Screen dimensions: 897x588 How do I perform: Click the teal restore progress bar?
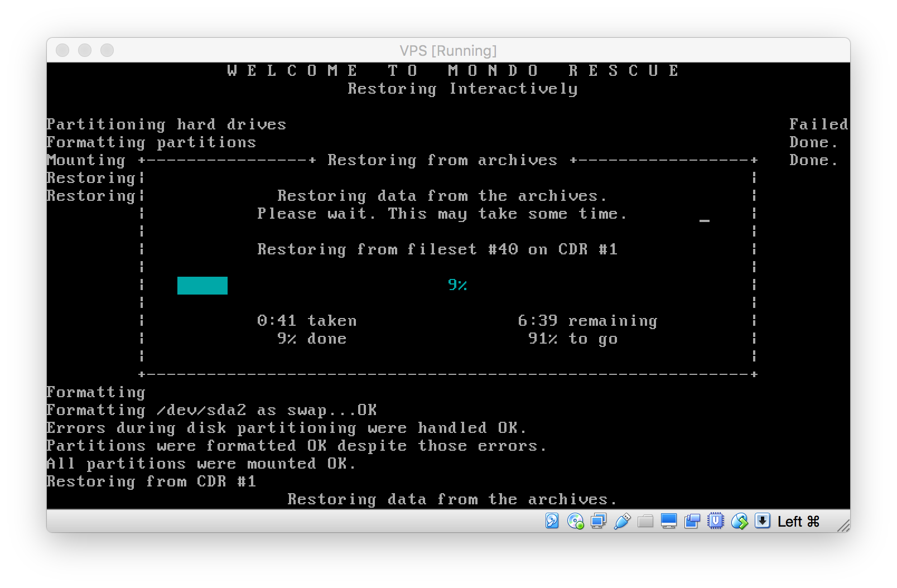[x=202, y=286]
